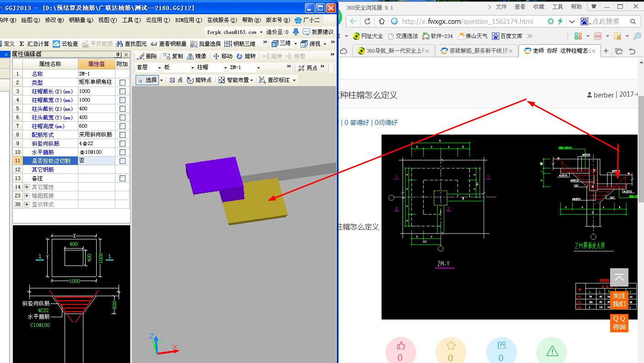Go back in the 360 browser
The image size is (644, 363).
[x=353, y=21]
